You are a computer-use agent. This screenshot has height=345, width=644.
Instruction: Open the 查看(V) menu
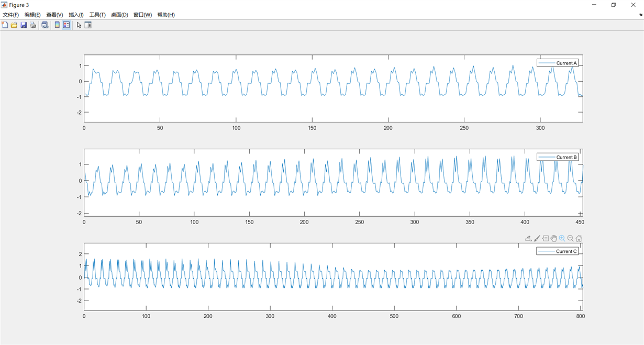[54, 15]
